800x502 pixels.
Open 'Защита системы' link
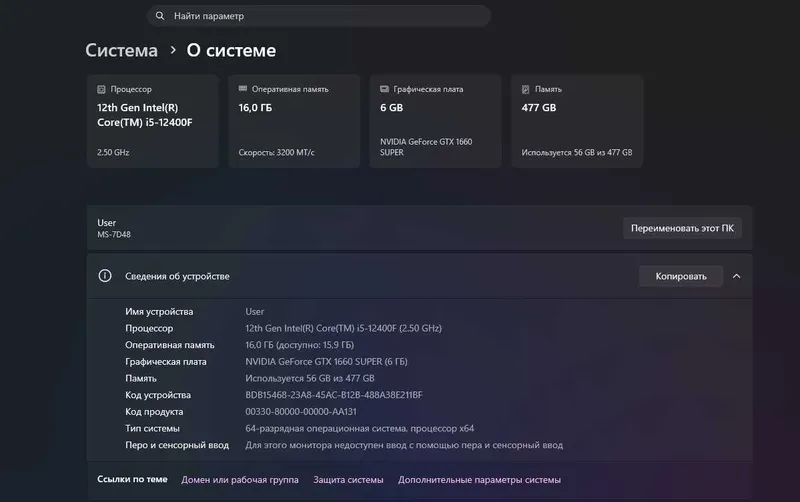pos(348,480)
